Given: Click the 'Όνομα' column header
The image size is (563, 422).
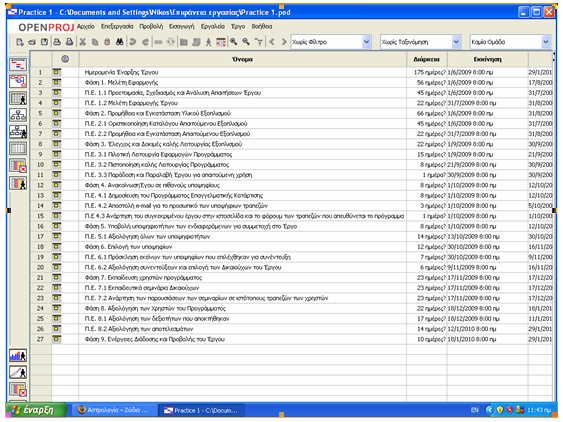Looking at the screenshot, I should tap(242, 59).
